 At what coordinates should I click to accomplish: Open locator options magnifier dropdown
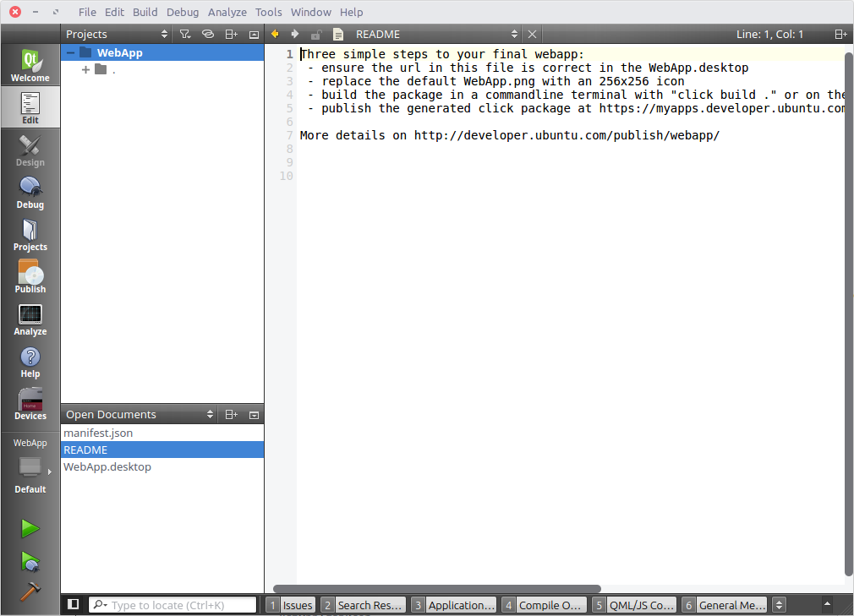click(x=101, y=604)
